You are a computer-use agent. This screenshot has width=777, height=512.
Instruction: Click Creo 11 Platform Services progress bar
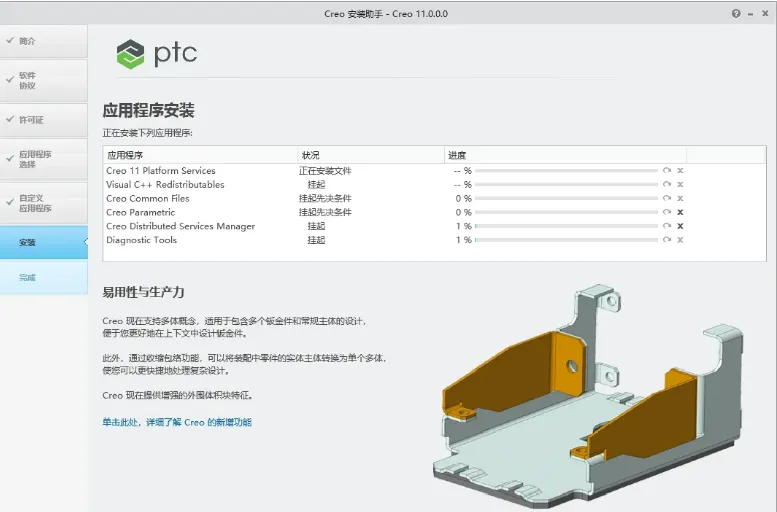[566, 171]
